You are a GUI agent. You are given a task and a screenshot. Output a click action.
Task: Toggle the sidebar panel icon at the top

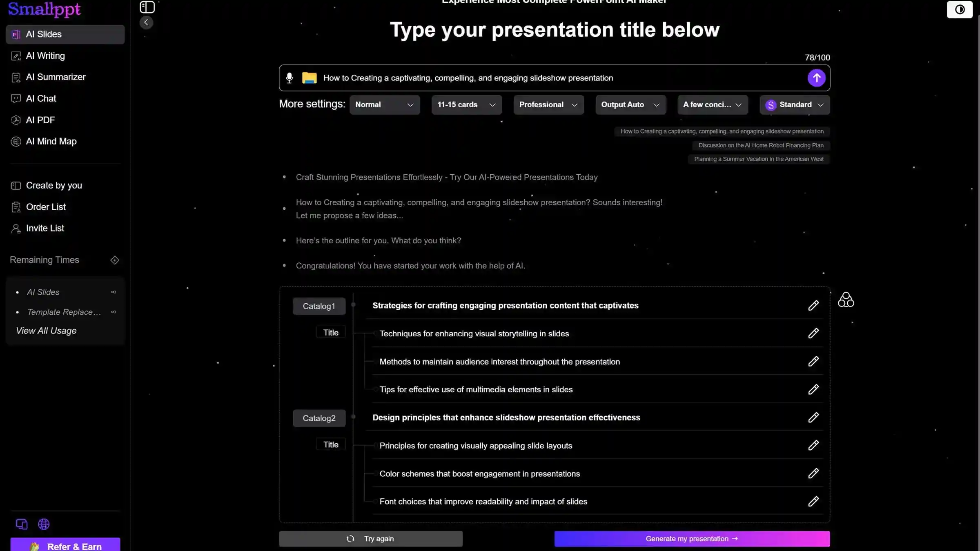[x=147, y=7]
